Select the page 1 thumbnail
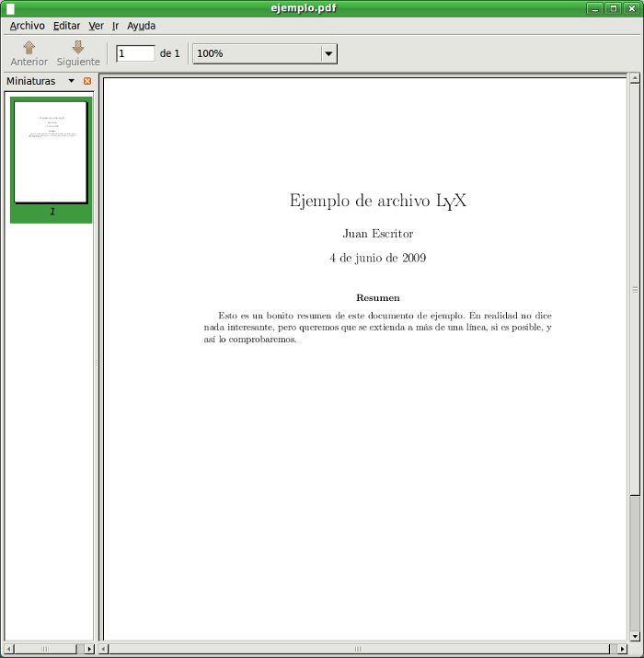 pyautogui.click(x=52, y=160)
